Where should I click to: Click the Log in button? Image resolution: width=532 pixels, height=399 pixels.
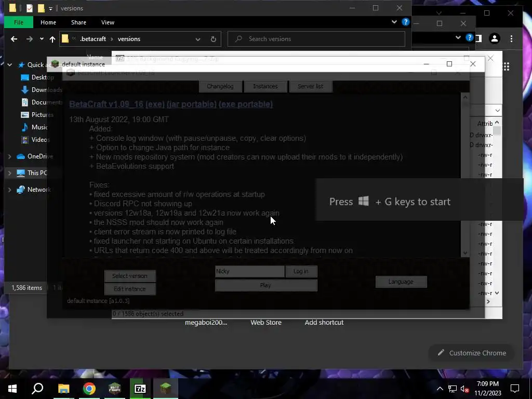click(x=301, y=271)
